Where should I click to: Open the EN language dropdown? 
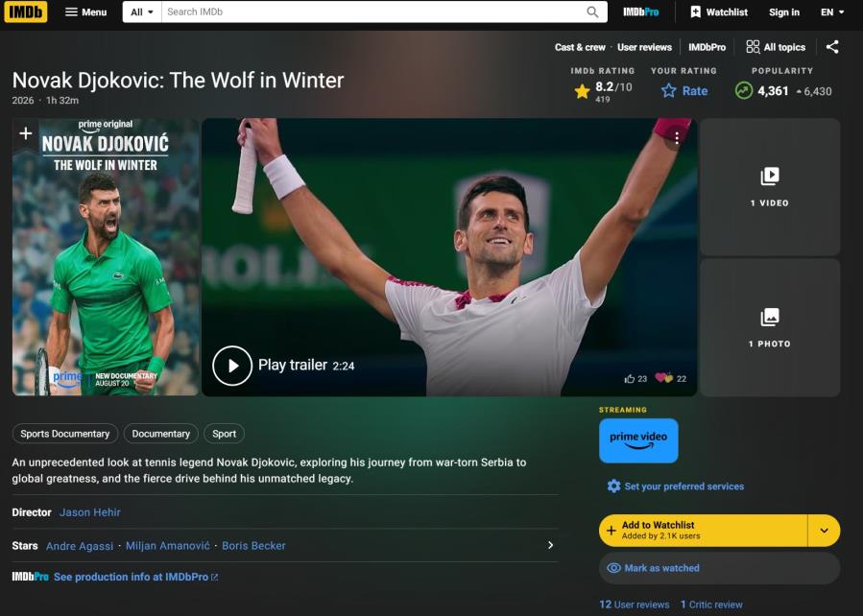832,12
